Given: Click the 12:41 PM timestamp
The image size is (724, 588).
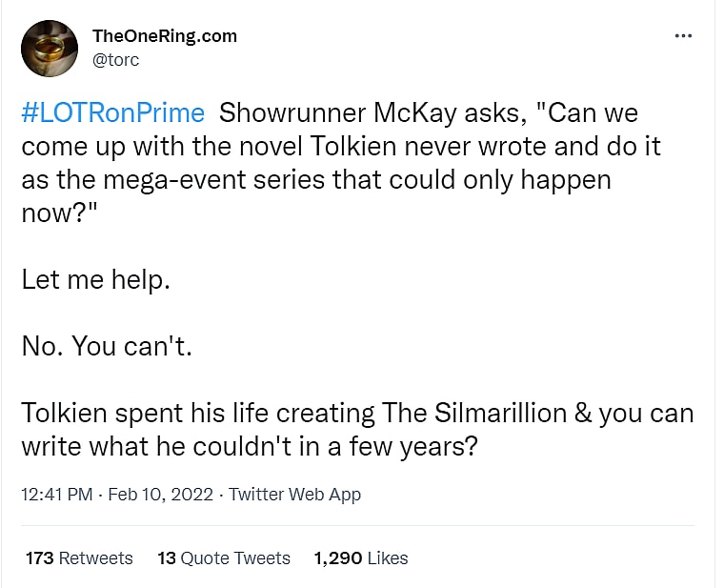Looking at the screenshot, I should coord(56,495).
